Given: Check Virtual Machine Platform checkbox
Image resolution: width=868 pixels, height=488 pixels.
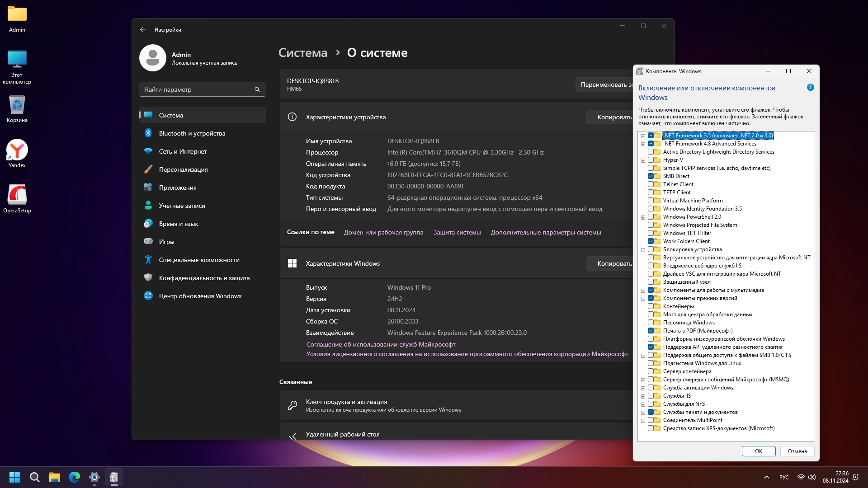Looking at the screenshot, I should (651, 201).
